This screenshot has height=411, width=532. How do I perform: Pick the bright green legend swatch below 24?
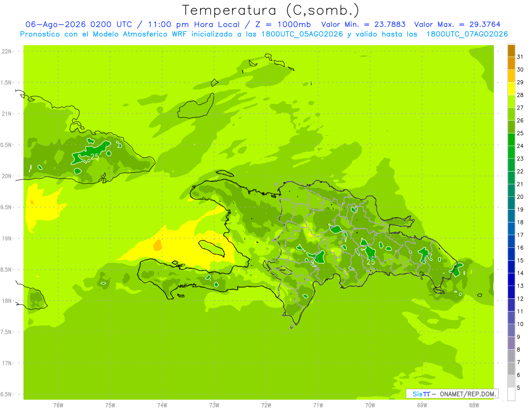511,152
